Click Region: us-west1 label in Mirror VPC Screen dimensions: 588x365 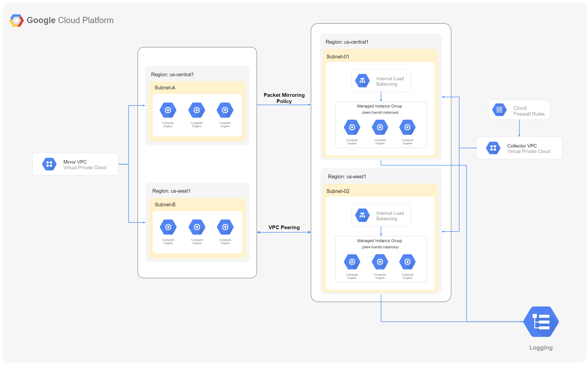[x=171, y=191]
